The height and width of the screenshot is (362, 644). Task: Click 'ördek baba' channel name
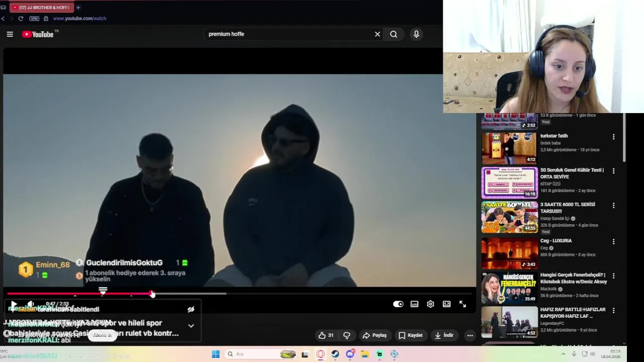point(550,143)
